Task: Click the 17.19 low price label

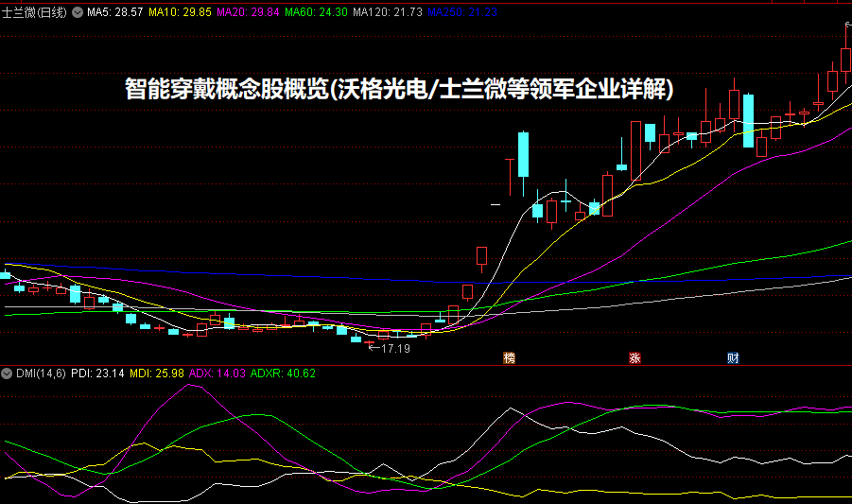Action: coord(395,349)
